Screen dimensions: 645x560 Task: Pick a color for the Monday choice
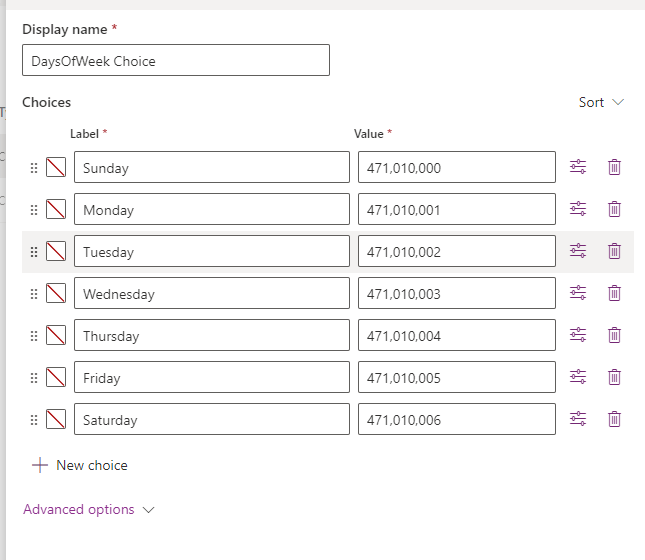click(x=56, y=209)
